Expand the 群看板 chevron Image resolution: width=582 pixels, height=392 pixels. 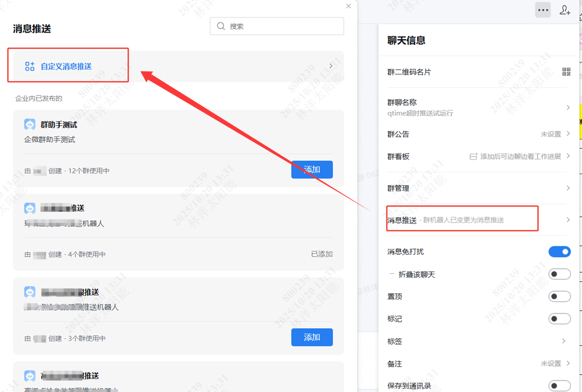pos(568,156)
